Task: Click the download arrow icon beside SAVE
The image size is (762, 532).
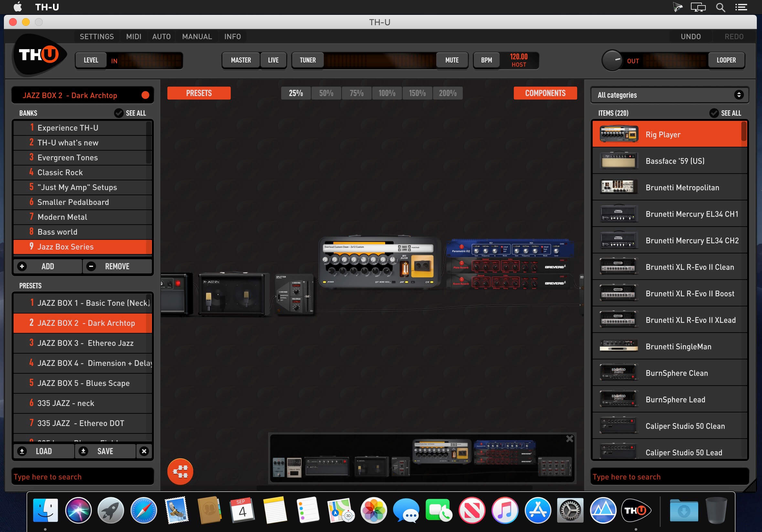Action: pos(83,451)
